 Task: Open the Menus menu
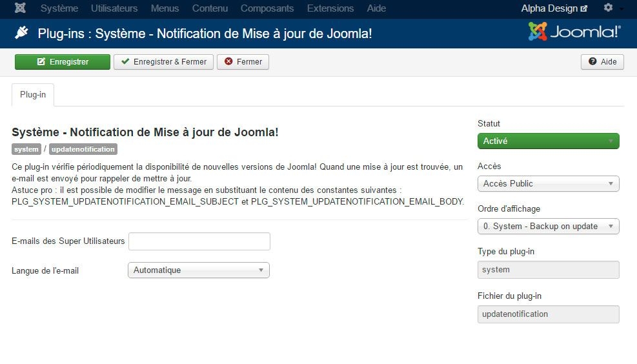(165, 8)
